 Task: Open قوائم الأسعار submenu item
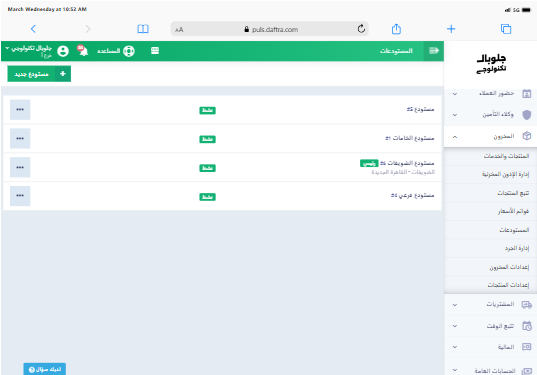pos(513,211)
